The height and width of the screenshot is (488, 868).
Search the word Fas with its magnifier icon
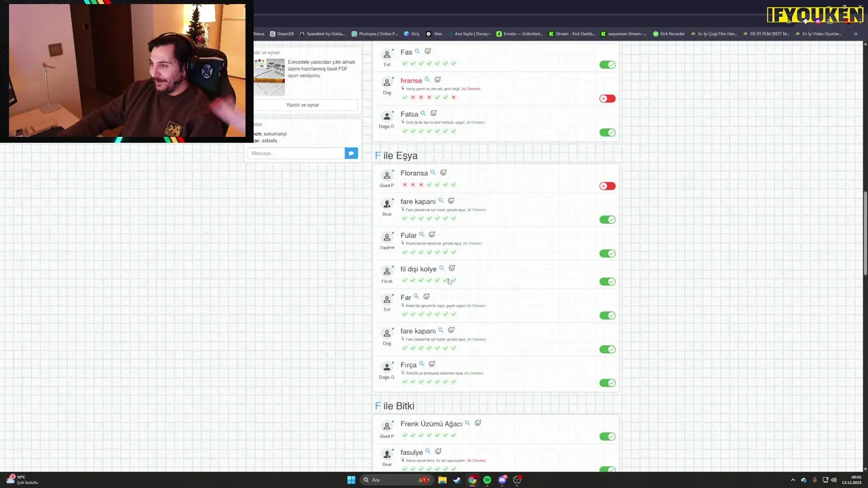tap(418, 52)
